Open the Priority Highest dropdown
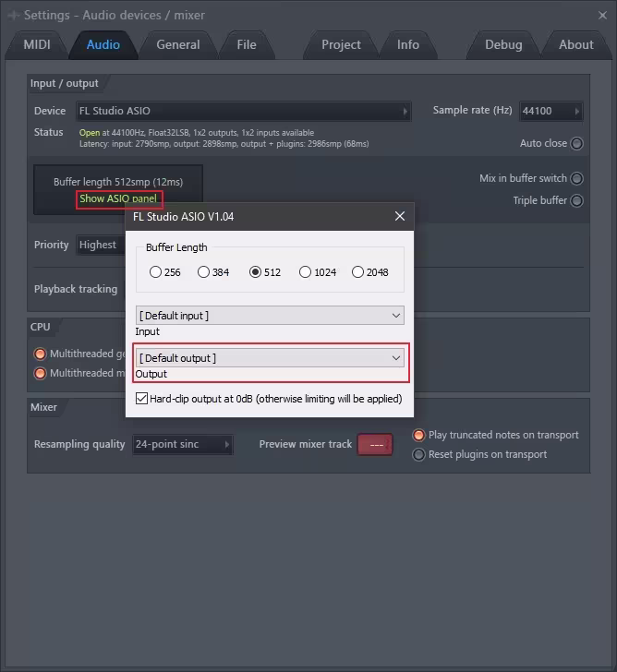This screenshot has width=617, height=672. (101, 245)
